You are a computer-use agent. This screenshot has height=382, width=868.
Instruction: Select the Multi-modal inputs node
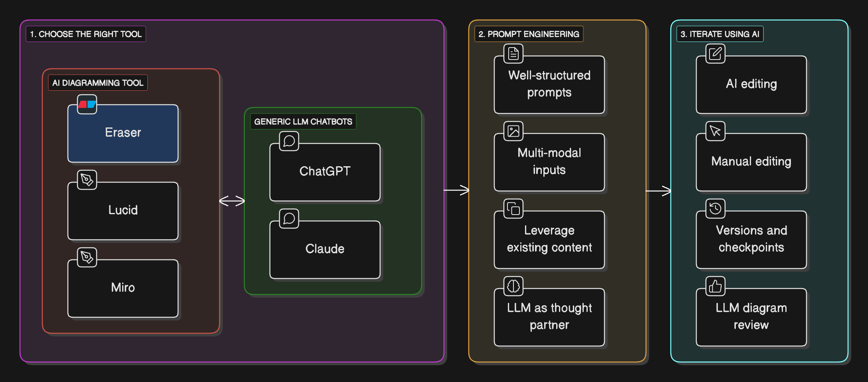click(x=549, y=162)
